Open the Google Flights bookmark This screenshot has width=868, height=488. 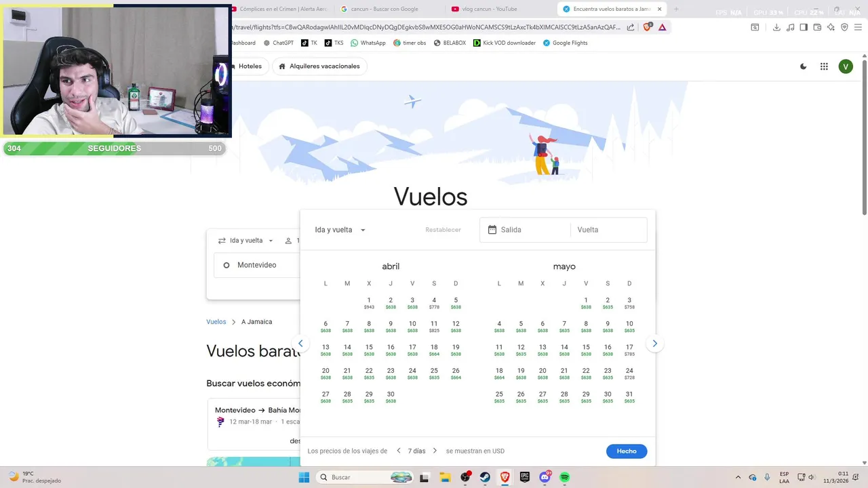(566, 43)
